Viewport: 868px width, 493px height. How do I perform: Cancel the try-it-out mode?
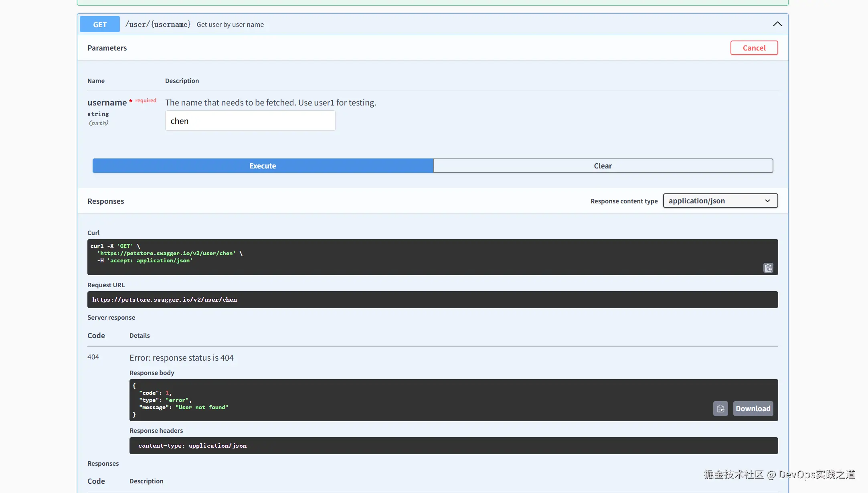pyautogui.click(x=754, y=48)
